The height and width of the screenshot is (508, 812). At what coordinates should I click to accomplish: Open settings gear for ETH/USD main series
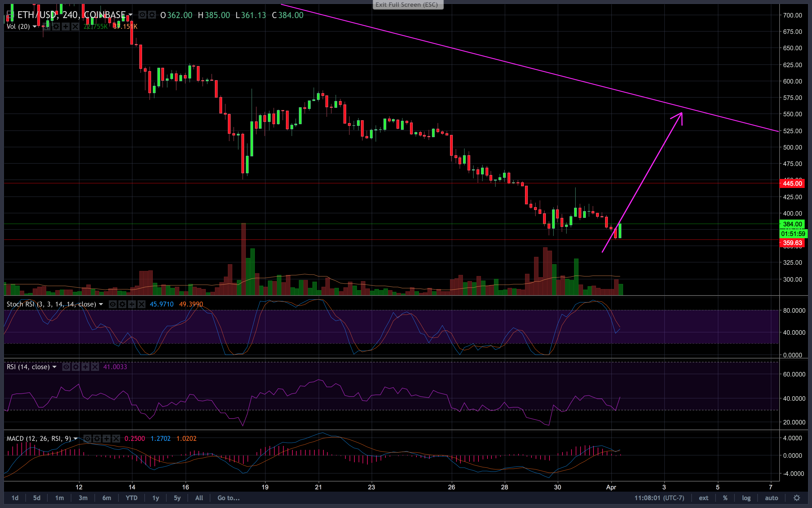tap(152, 15)
